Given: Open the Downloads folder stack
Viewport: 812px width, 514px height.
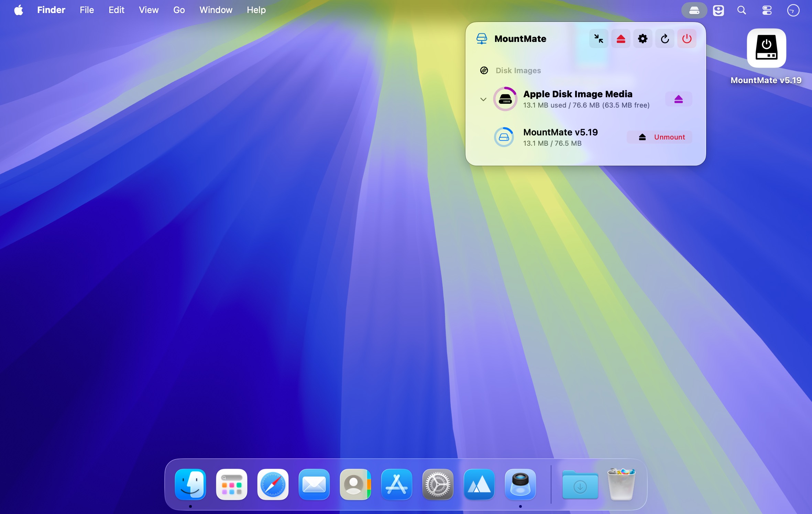Looking at the screenshot, I should pos(580,484).
